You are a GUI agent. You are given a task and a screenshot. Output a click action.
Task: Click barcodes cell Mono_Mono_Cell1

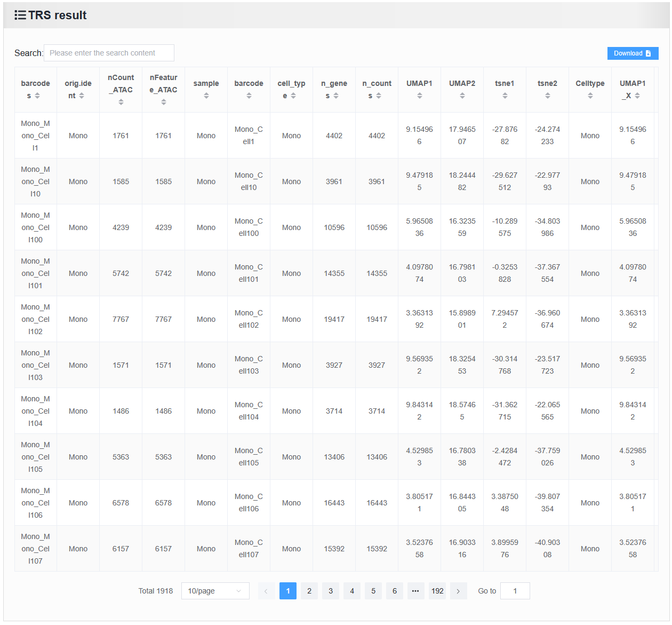[x=35, y=136]
